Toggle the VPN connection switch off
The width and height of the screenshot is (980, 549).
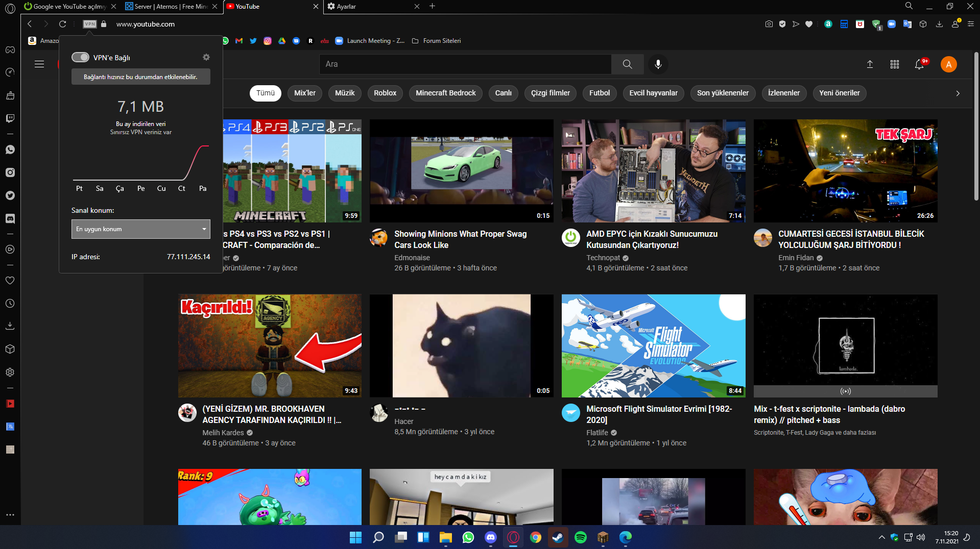[80, 57]
